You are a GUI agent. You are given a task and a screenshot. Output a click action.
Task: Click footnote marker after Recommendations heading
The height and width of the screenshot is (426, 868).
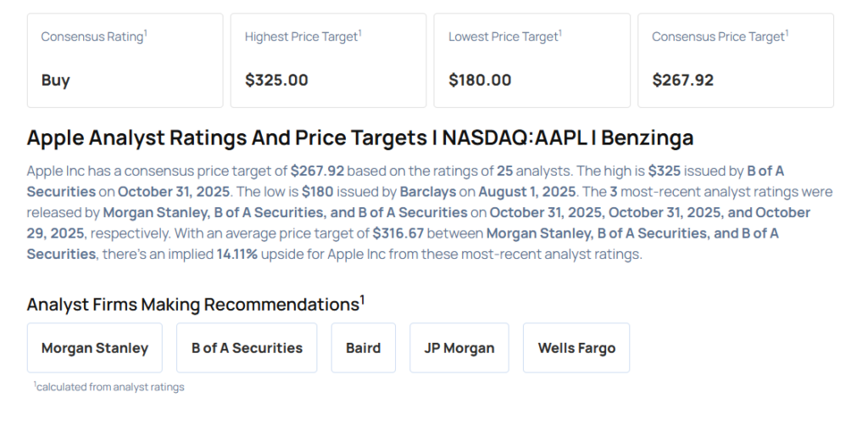[x=362, y=300]
